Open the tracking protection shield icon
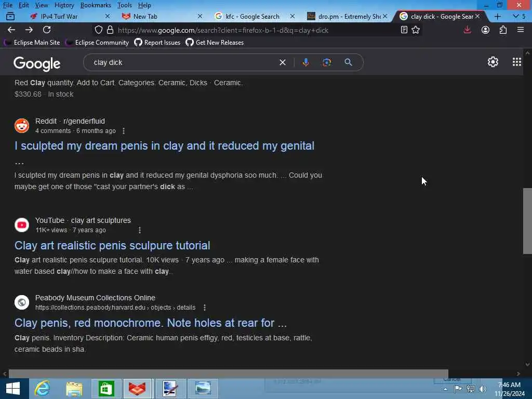Screen dimensions: 532x399 (98, 30)
